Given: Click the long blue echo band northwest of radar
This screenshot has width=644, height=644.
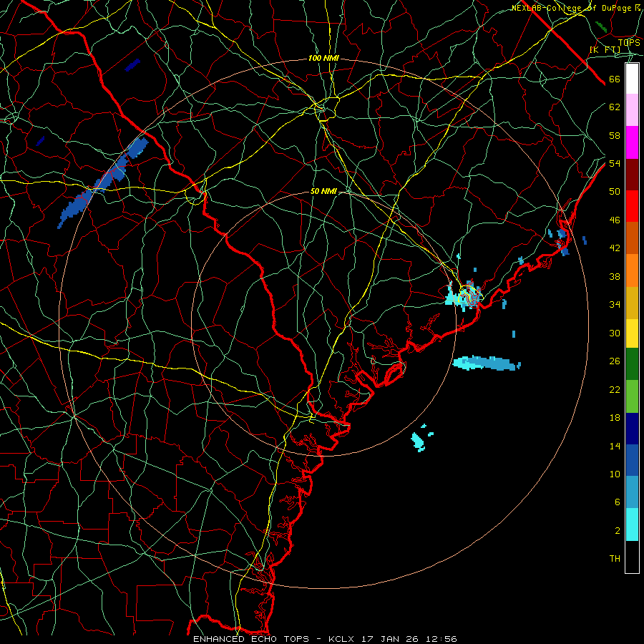Looking at the screenshot, I should [102, 183].
